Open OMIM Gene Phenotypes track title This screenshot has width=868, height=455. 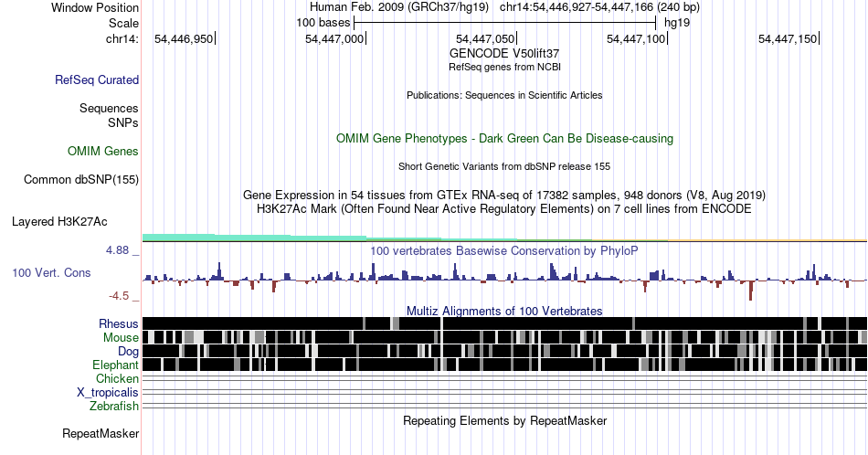click(504, 138)
